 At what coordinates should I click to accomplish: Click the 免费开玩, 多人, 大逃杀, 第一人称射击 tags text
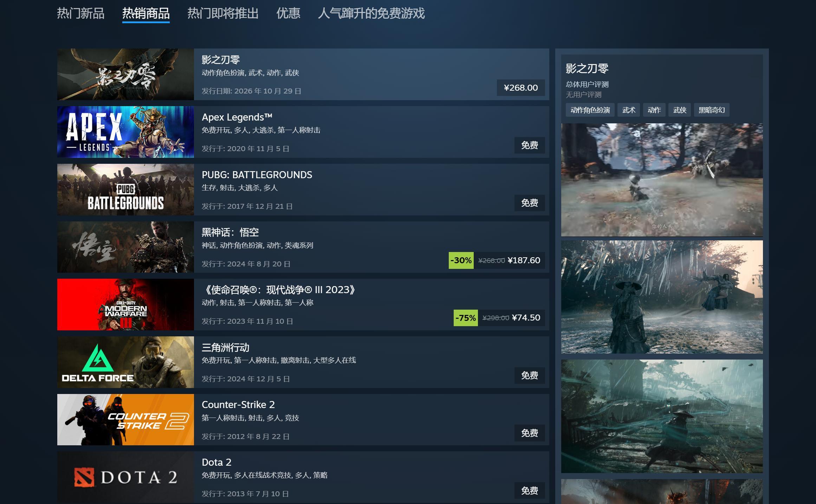coord(261,130)
